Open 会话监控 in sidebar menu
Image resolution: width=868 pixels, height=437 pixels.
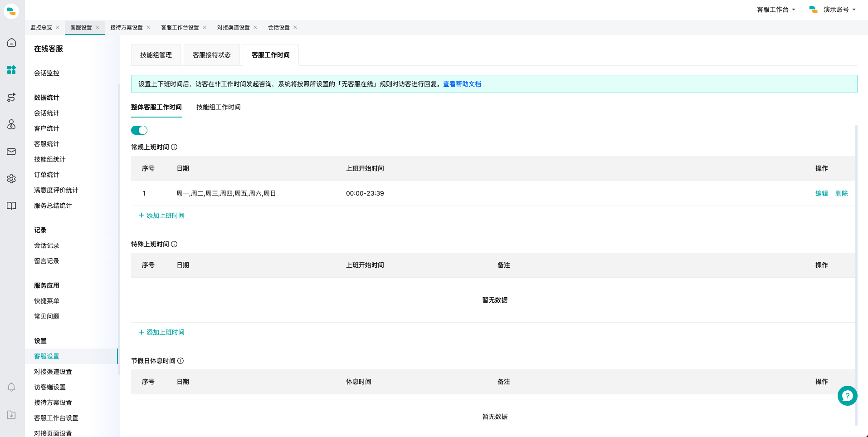pyautogui.click(x=47, y=73)
